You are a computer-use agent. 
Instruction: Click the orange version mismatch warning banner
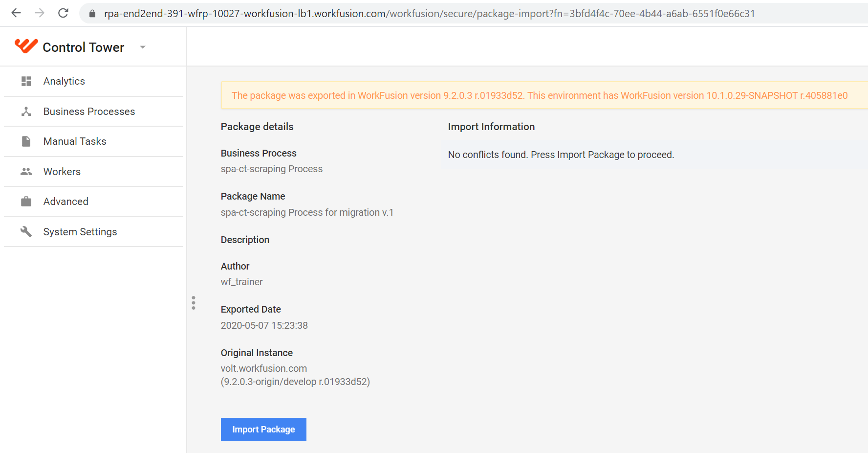pyautogui.click(x=544, y=95)
